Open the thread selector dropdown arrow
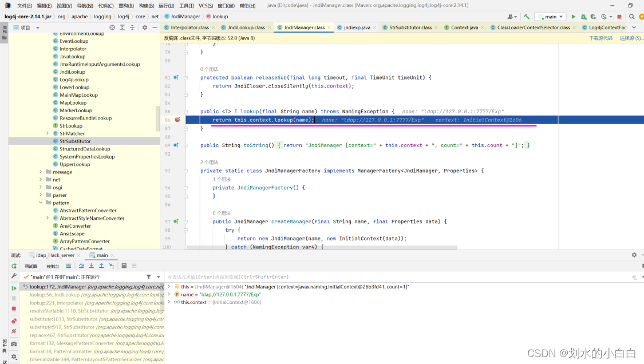Viewport: 644px width, 364px height. click(159, 277)
